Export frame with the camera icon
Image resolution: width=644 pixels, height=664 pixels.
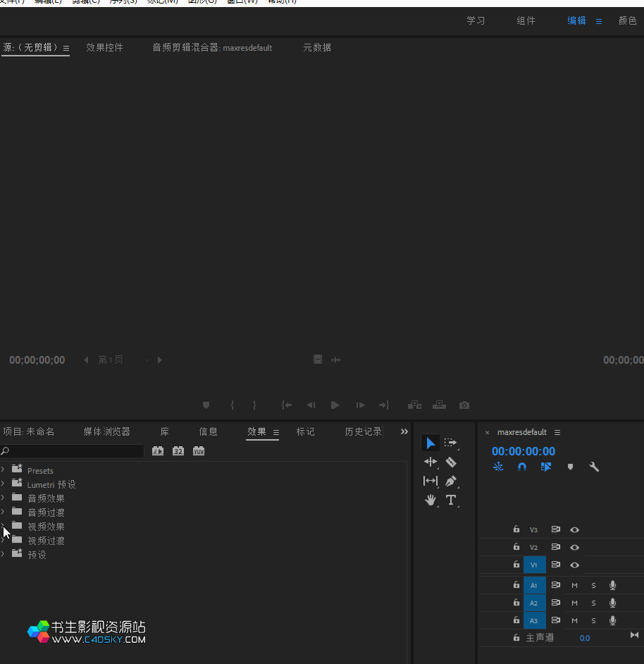coord(464,405)
